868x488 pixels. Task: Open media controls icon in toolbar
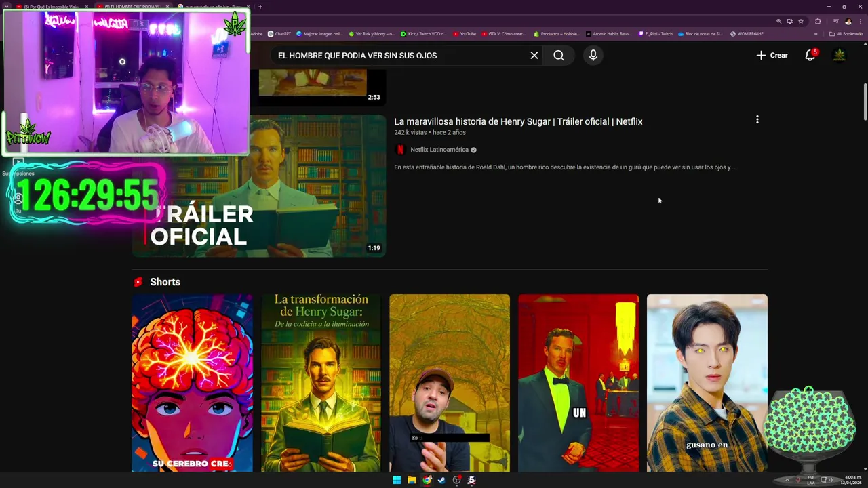(835, 21)
